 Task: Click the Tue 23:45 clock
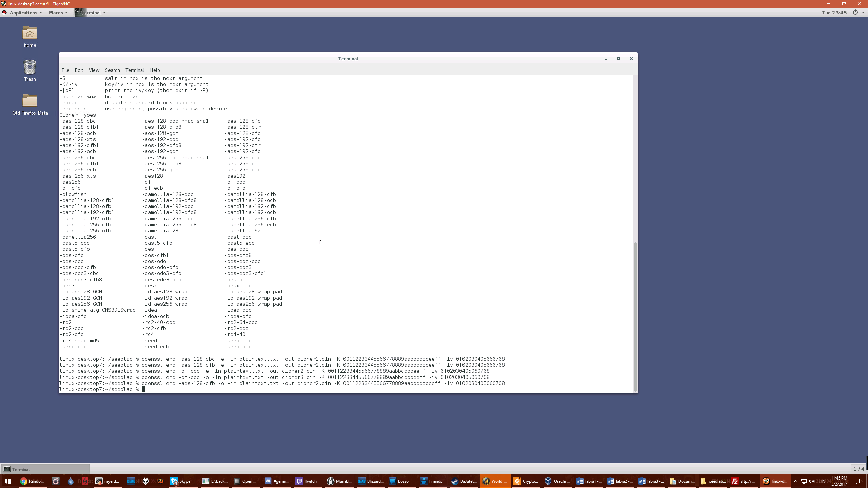pyautogui.click(x=834, y=13)
